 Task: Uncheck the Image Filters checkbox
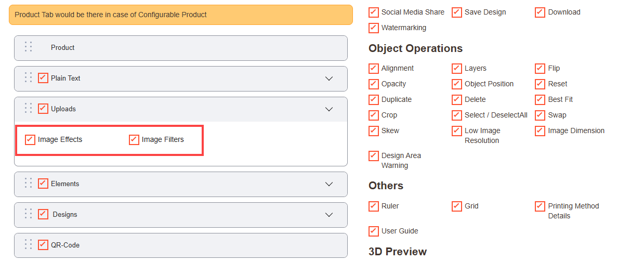point(134,139)
